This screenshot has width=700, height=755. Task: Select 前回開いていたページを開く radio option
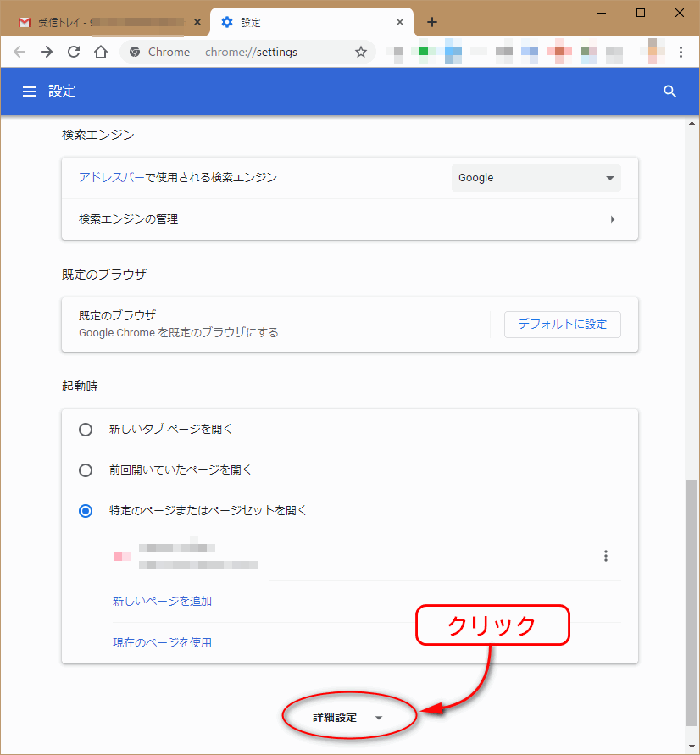[86, 470]
